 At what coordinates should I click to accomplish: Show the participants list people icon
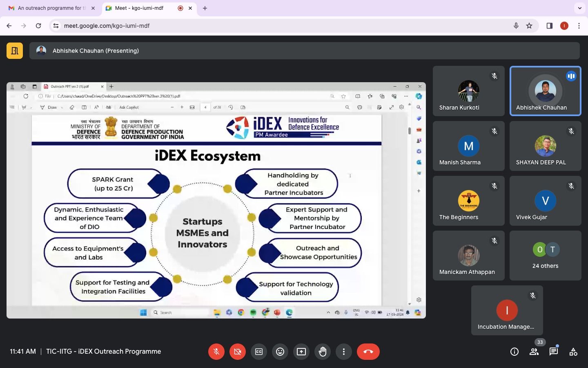[534, 352]
